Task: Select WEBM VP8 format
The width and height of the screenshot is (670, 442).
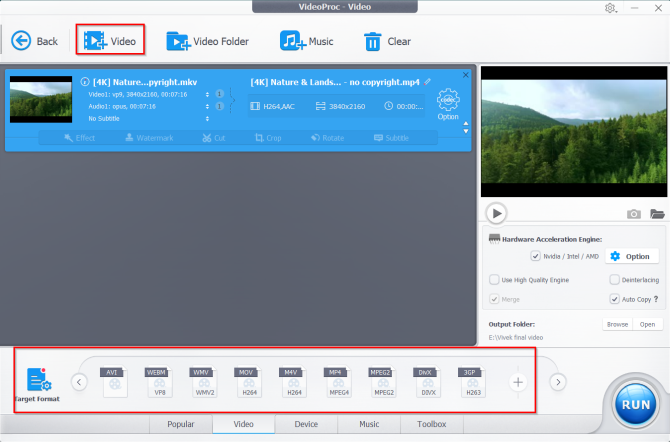Action: coord(159,382)
